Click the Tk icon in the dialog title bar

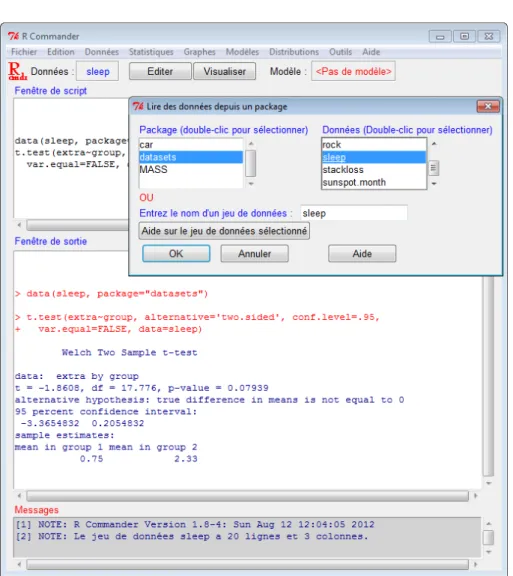(138, 107)
